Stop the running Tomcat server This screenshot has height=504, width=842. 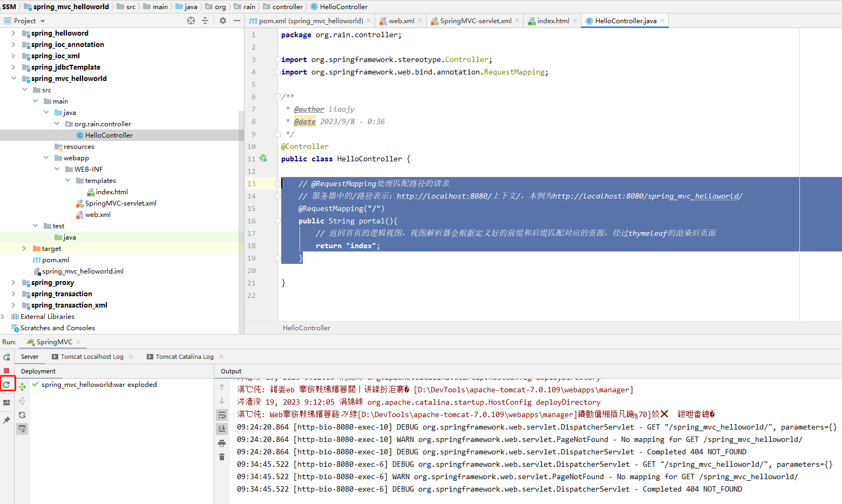(6, 371)
